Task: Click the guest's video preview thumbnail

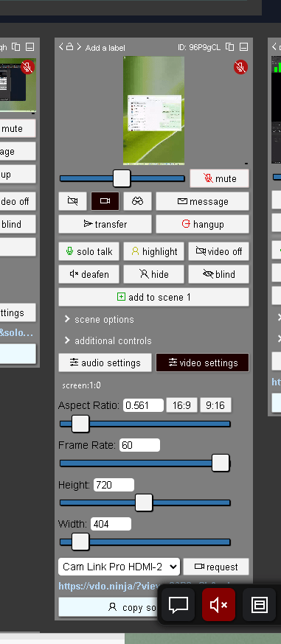Action: 153,111
